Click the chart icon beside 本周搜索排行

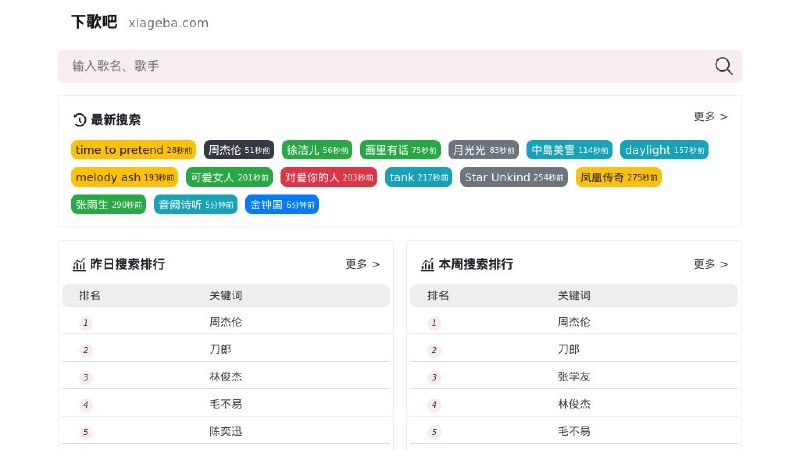[427, 265]
